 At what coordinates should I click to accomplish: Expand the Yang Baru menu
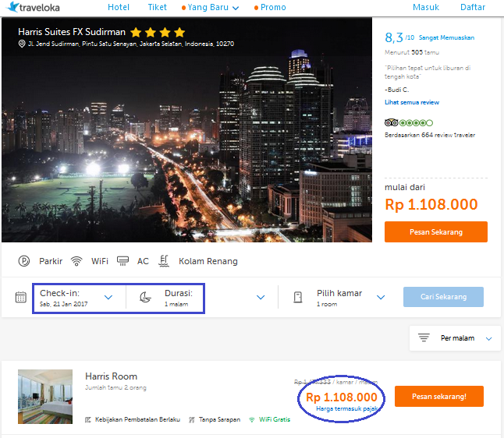click(210, 7)
